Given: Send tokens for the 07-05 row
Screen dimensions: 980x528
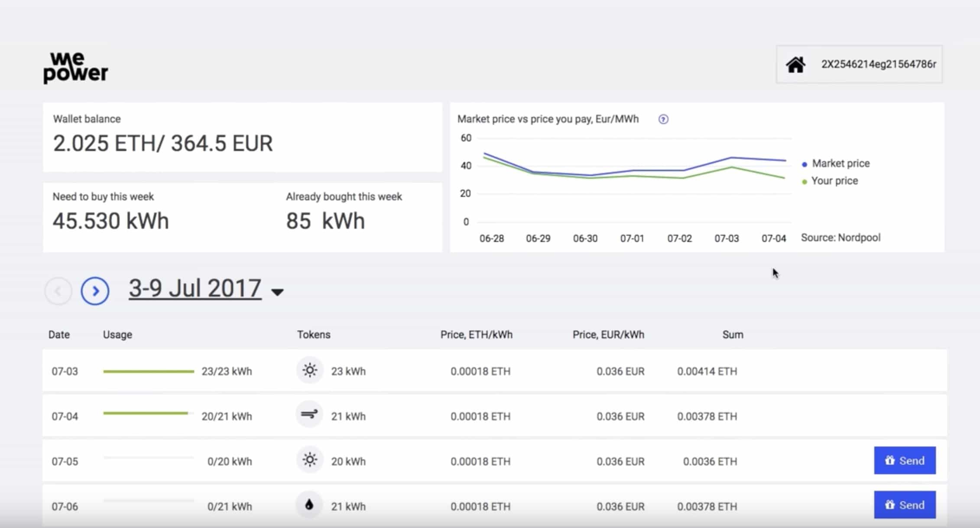Looking at the screenshot, I should [x=905, y=460].
